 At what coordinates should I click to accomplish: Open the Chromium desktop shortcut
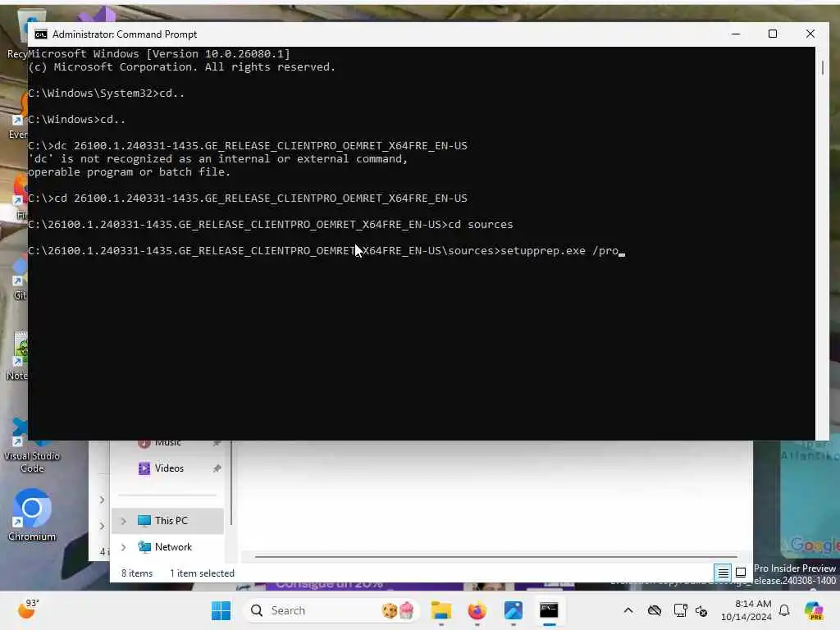pos(32,515)
